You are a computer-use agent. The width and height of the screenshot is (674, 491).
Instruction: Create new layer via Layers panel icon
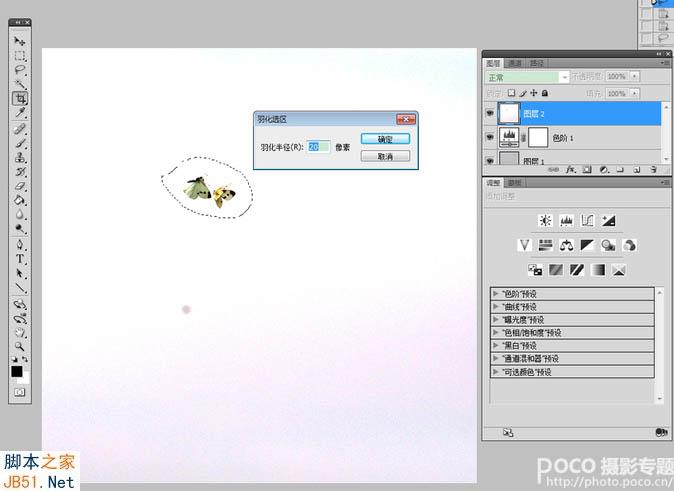(x=637, y=170)
